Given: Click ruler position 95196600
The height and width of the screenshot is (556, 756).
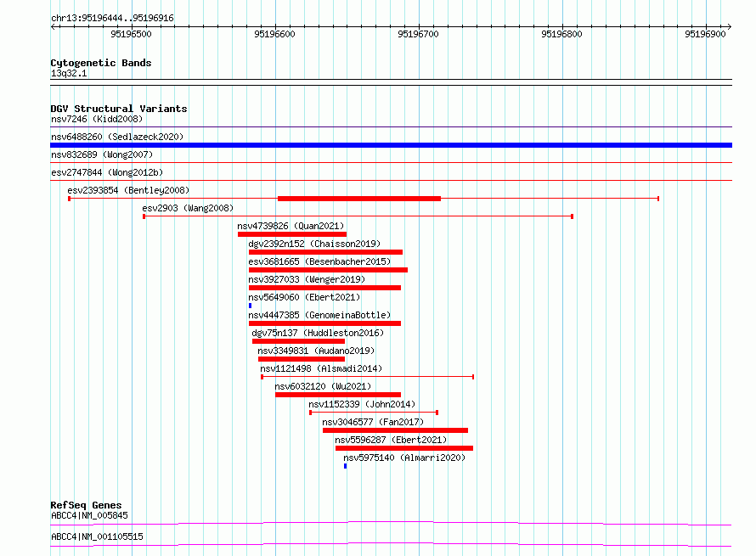Looking at the screenshot, I should click(275, 34).
